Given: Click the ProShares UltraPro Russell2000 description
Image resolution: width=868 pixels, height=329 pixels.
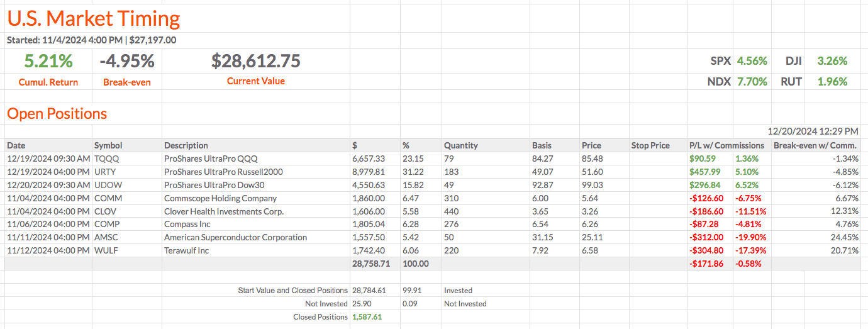Looking at the screenshot, I should click(x=223, y=172).
